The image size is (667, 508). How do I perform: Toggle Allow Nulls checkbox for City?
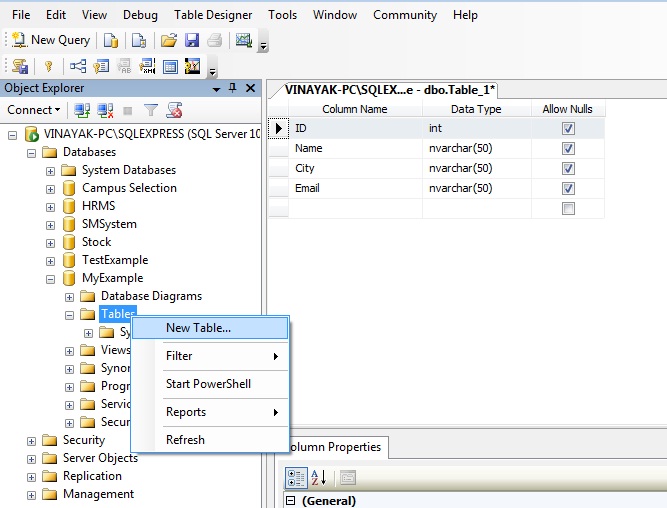pyautogui.click(x=568, y=168)
